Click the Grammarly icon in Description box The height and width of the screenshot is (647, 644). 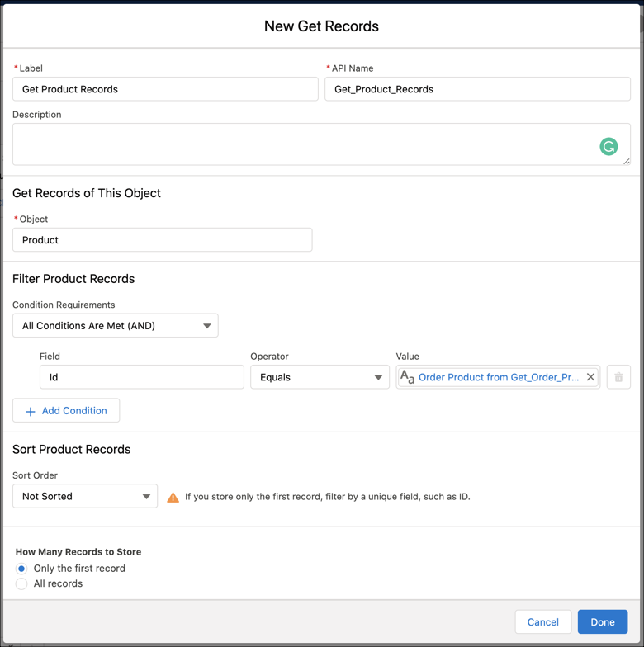pos(608,147)
